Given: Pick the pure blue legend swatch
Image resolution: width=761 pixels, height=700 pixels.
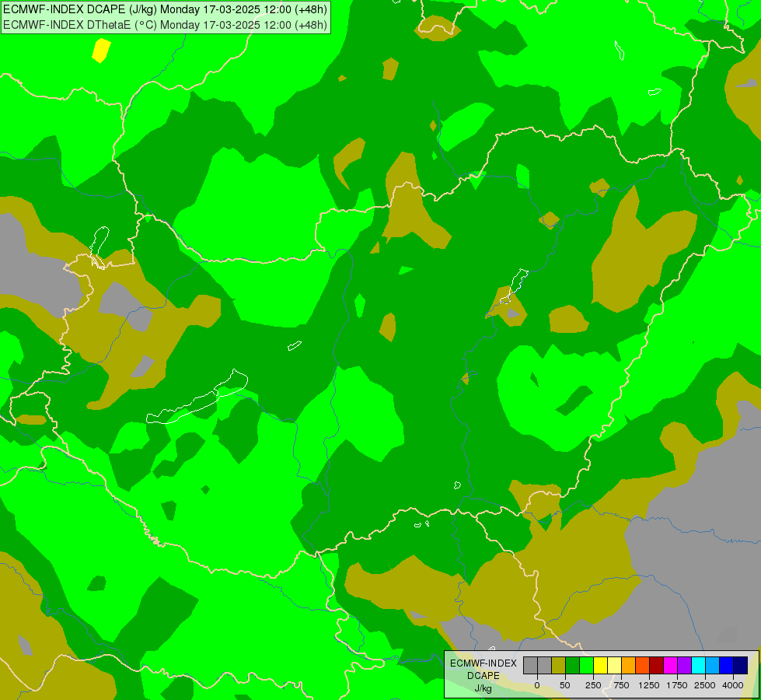Looking at the screenshot, I should (726, 666).
